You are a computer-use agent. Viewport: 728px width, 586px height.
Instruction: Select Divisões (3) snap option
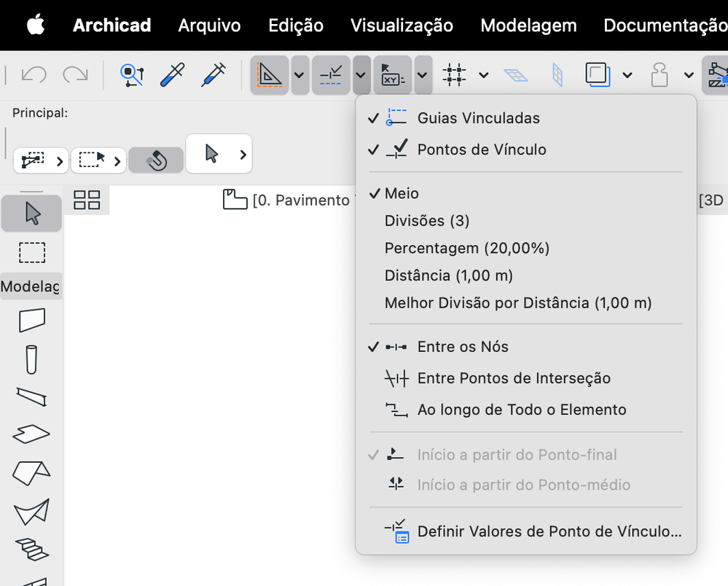tap(525, 221)
